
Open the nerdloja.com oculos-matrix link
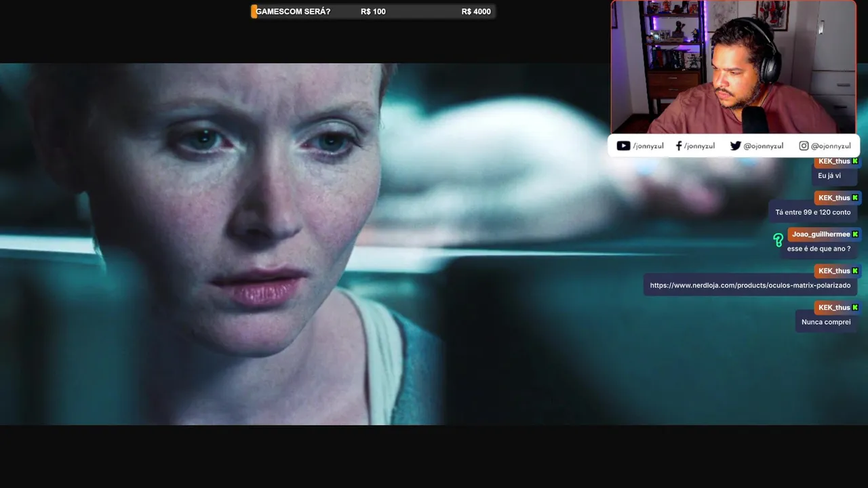coord(750,285)
